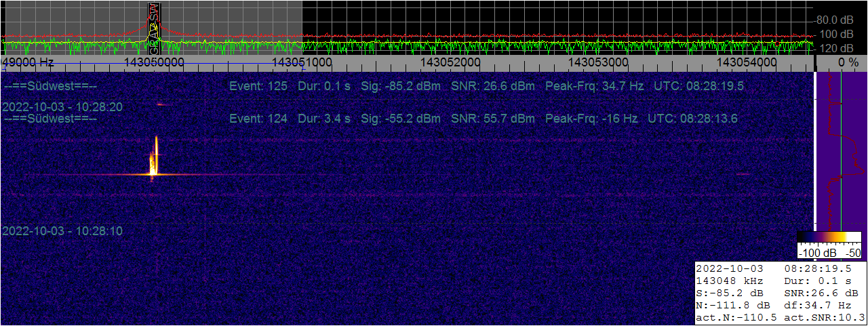Click the 143050000 frequency axis label

coord(154,62)
